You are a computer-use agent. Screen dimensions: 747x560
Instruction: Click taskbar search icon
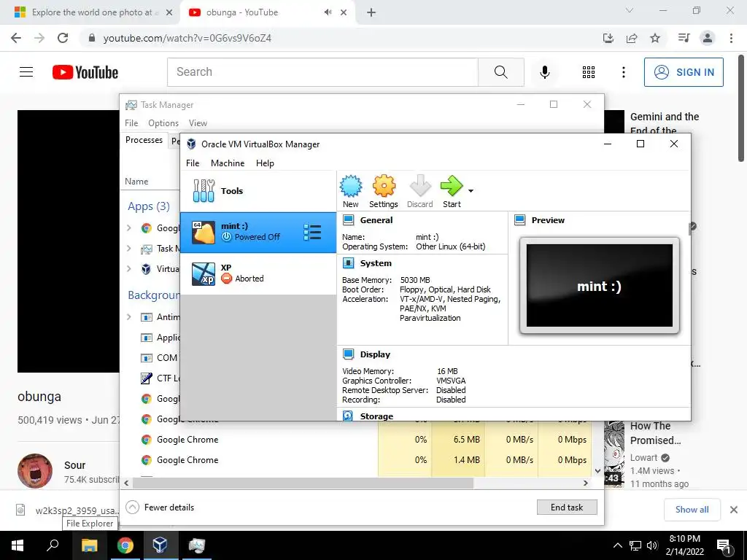coord(52,545)
